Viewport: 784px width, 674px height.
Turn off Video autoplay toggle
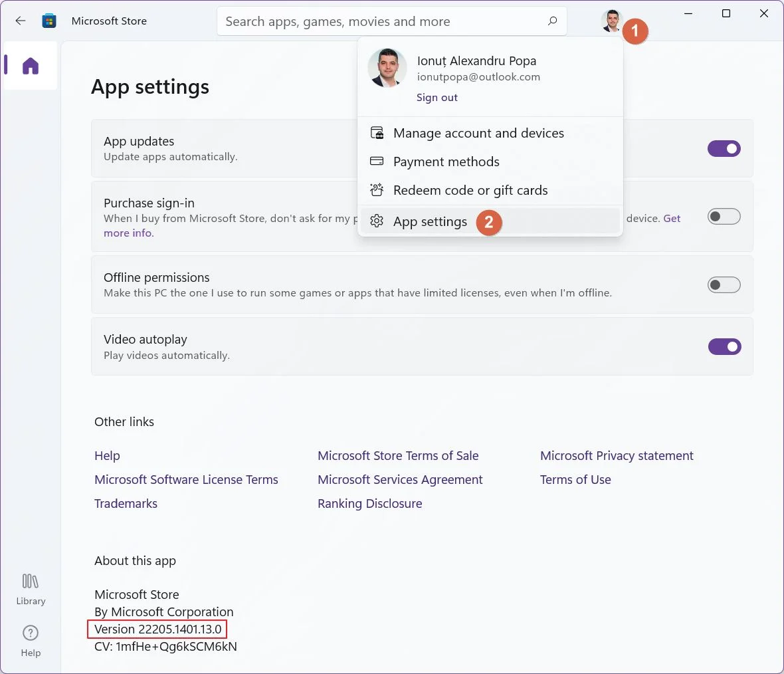point(724,347)
